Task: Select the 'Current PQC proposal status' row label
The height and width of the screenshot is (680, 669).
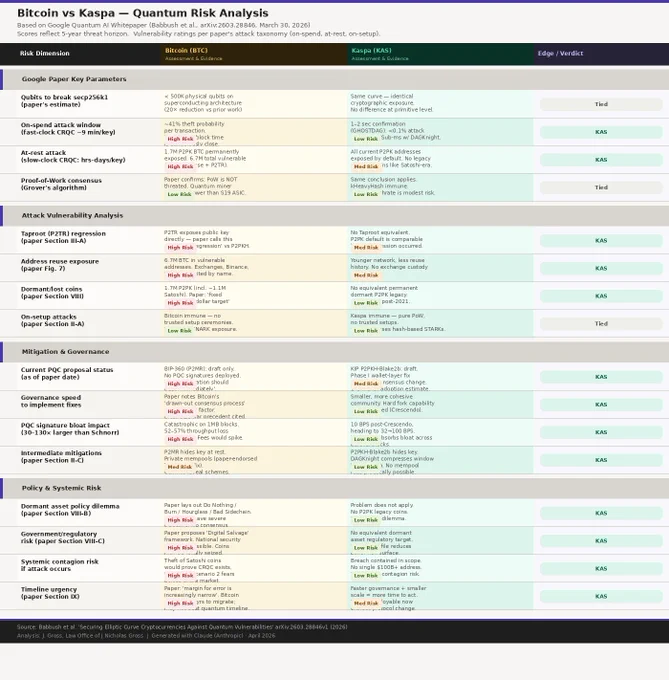Action: click(67, 373)
